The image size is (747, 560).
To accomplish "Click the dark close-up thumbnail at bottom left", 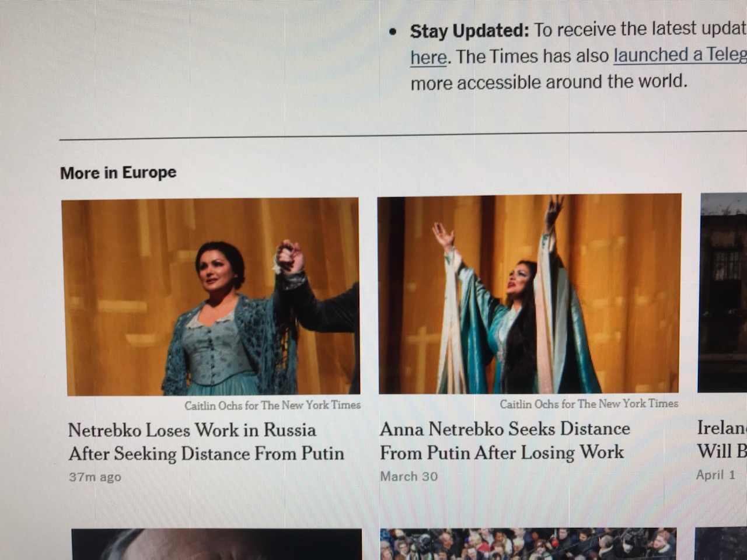I will click(x=217, y=544).
